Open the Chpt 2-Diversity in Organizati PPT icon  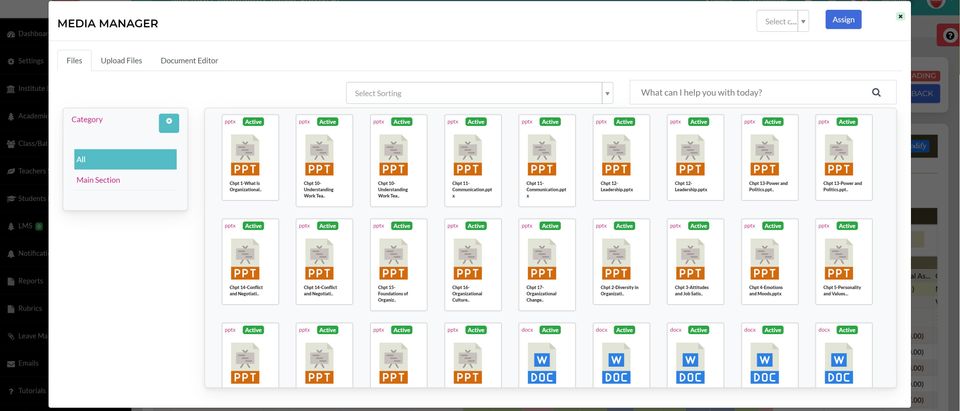616,259
